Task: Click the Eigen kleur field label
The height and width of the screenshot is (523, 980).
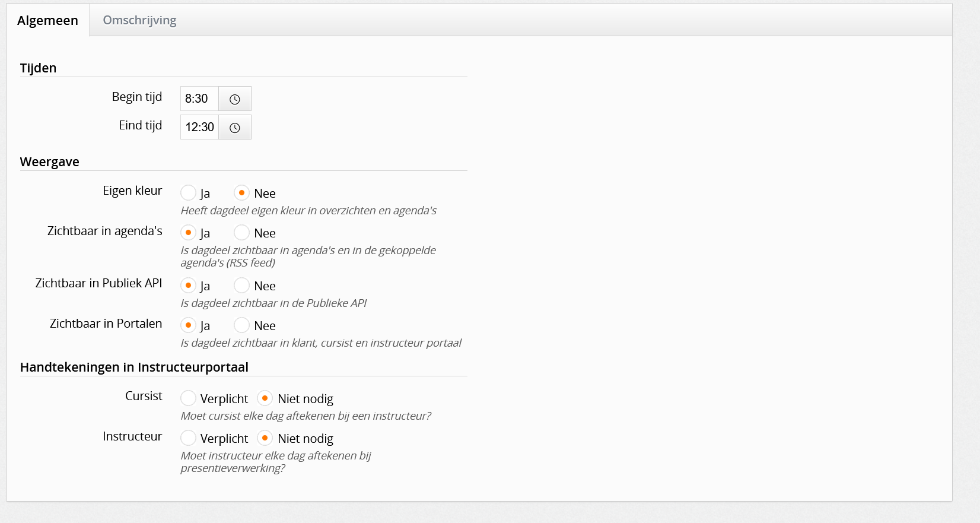Action: 132,191
